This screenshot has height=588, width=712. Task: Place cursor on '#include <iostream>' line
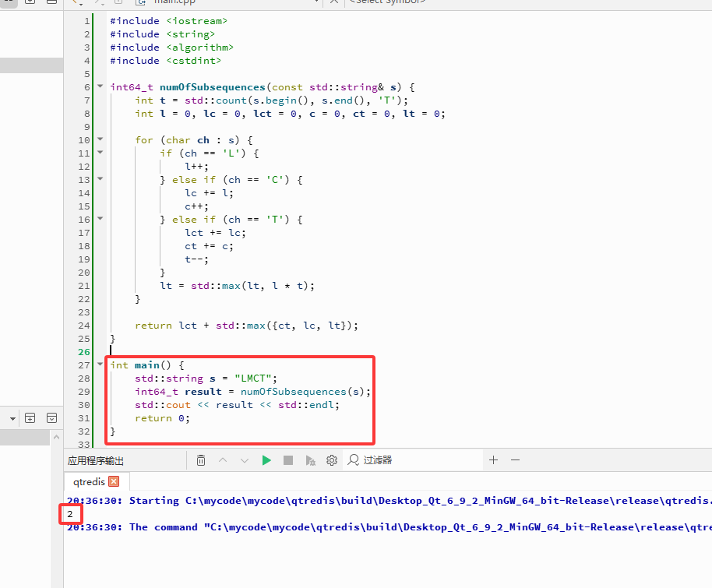click(x=168, y=21)
